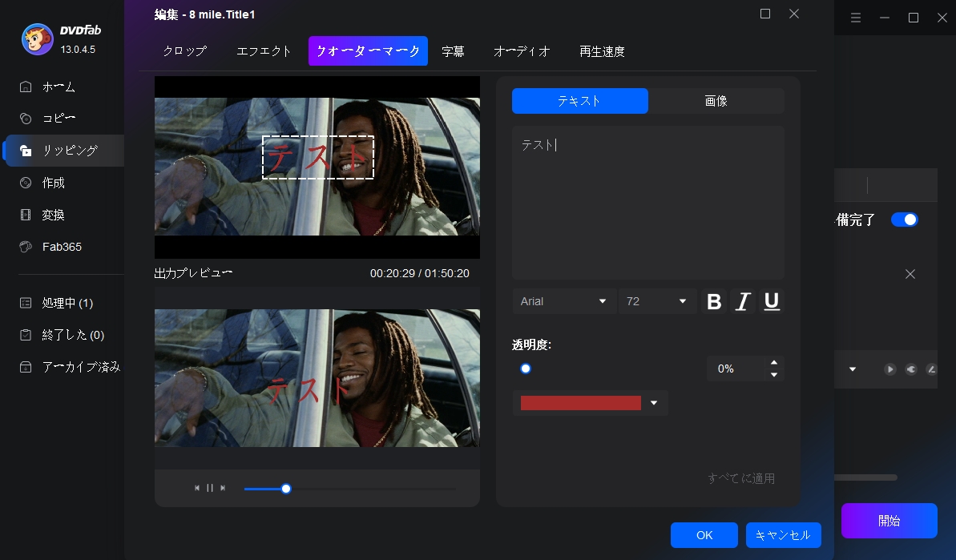Close the 編集 dialog window

(x=794, y=14)
